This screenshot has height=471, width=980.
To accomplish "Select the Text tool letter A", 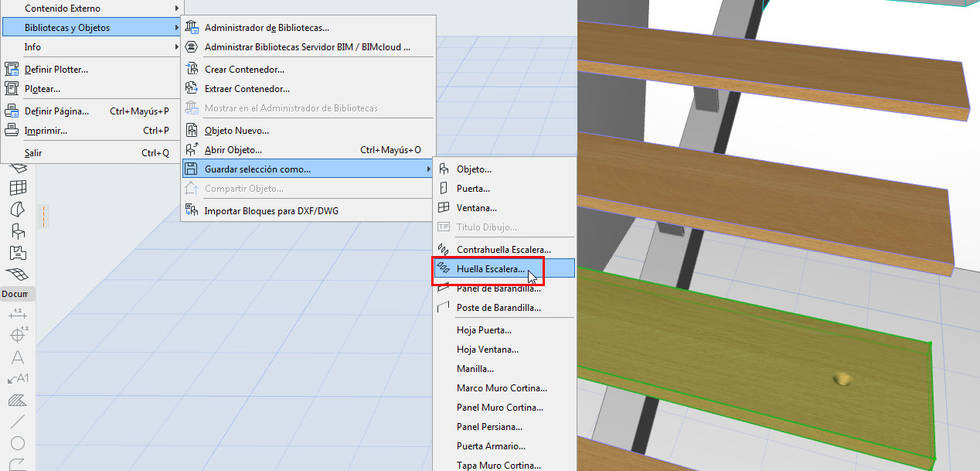I will [x=18, y=357].
